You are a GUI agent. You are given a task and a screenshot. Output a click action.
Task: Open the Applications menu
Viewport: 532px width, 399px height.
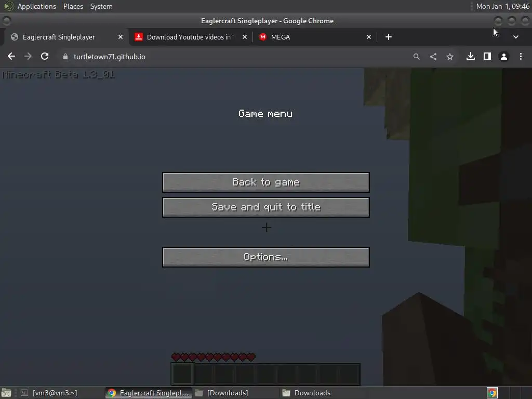point(37,6)
